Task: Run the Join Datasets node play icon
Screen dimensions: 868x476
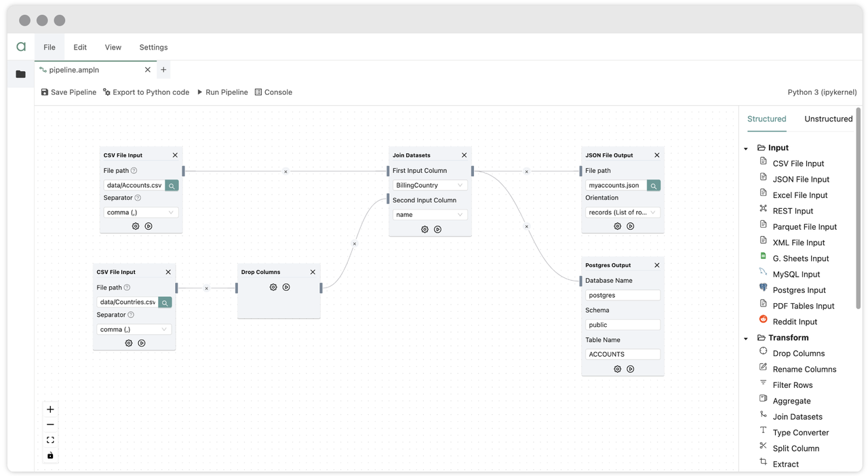Action: [437, 230]
